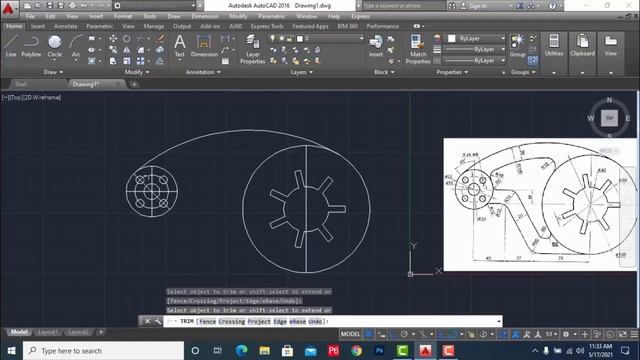
Task: Click the ViewCube TOP face
Action: click(609, 118)
